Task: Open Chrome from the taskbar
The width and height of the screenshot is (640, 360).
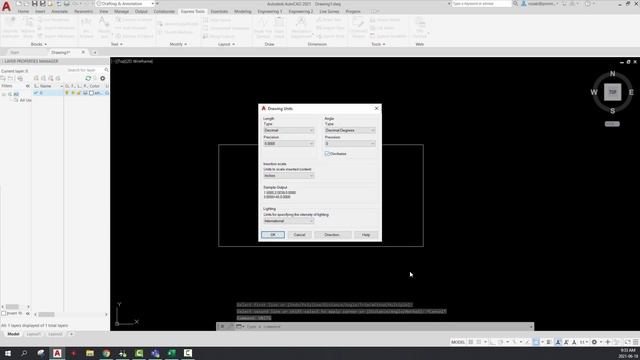Action: pos(106,353)
